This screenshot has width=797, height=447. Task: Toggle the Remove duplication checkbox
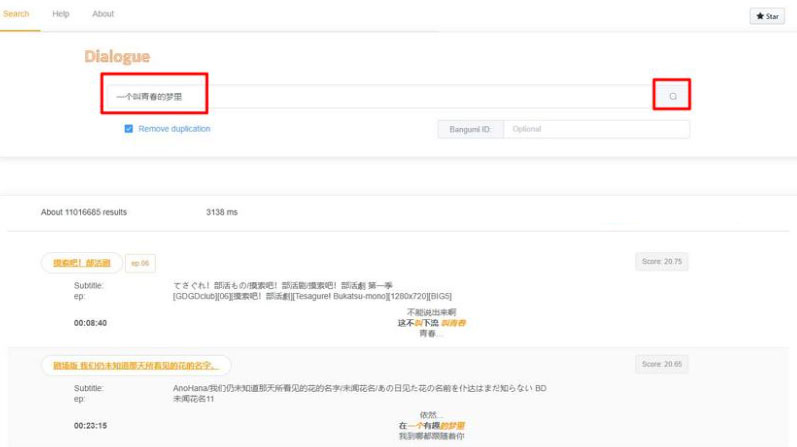click(129, 129)
